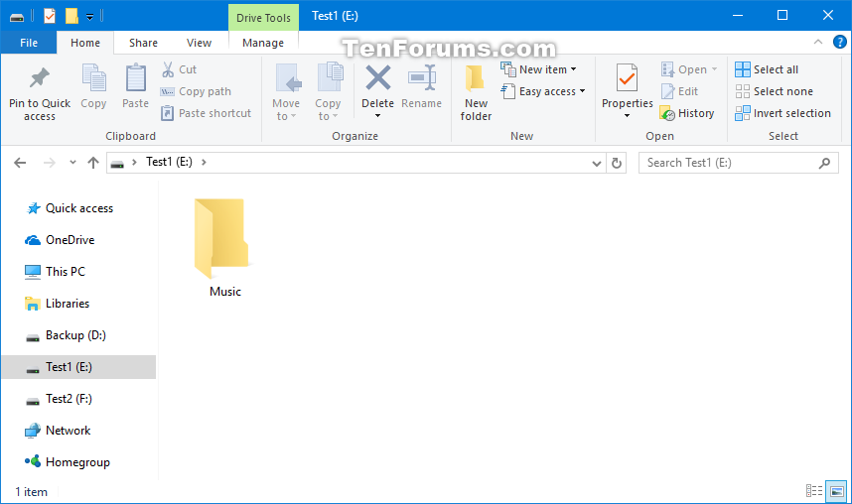Switch to the Manage tab

point(263,43)
